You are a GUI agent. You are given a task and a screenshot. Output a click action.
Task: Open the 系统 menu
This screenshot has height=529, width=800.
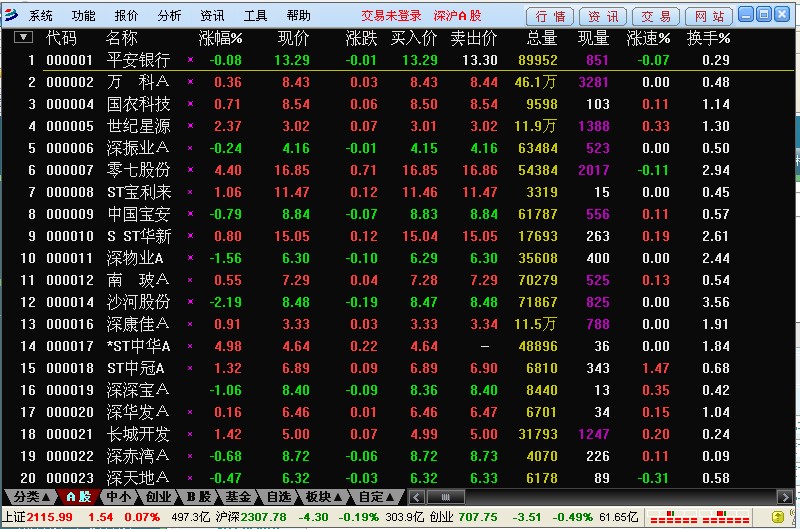pyautogui.click(x=40, y=16)
